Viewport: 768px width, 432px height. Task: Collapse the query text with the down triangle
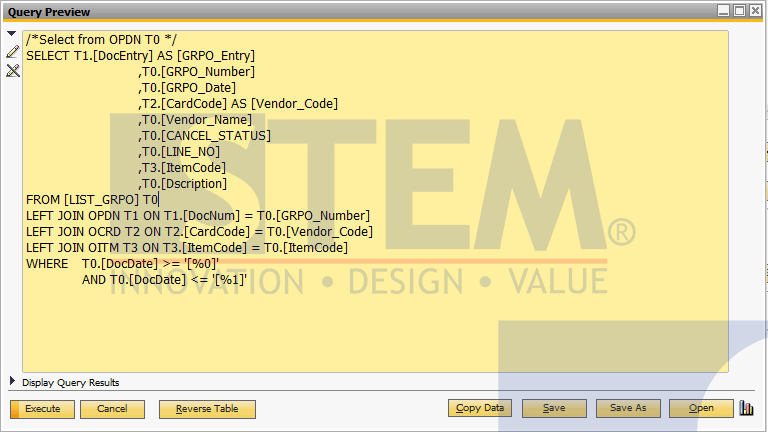pyautogui.click(x=12, y=34)
